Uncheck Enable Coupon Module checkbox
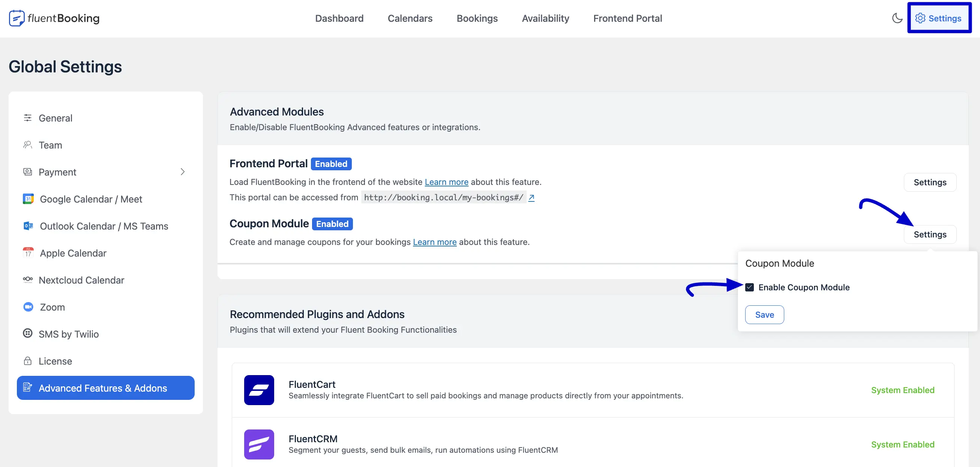The width and height of the screenshot is (980, 467). pos(749,287)
